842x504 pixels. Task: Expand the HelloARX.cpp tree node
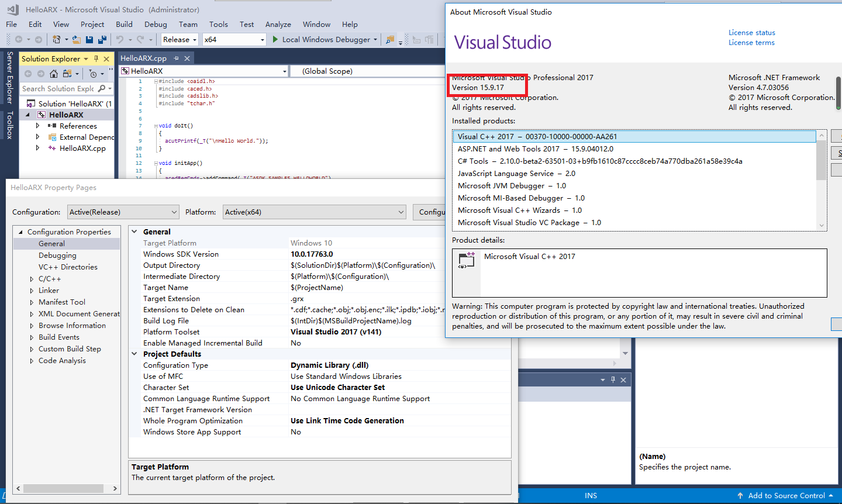pyautogui.click(x=38, y=148)
